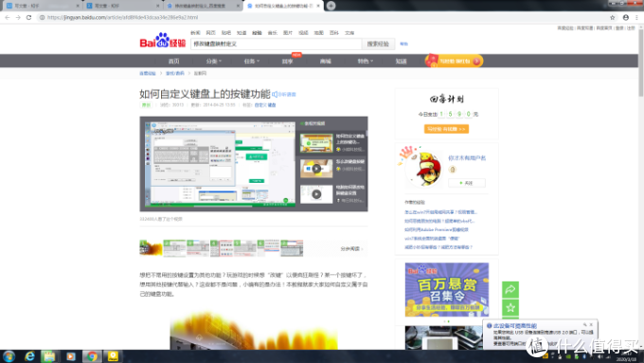Open the media player taskbar icon
This screenshot has height=363, width=644.
71,356
